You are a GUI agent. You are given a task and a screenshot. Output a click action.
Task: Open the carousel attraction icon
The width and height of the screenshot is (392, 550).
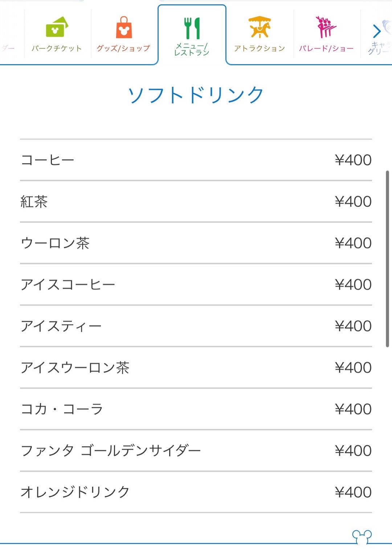pos(260,27)
